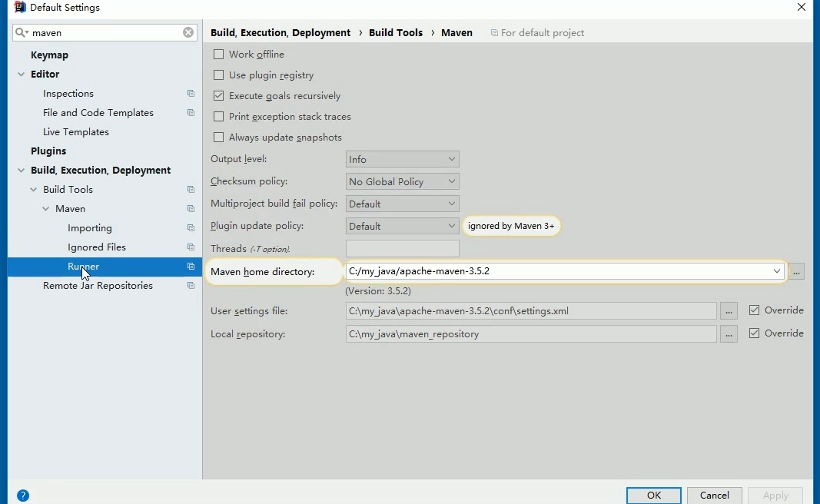
Task: Collapse the Maven tree node
Action: [x=46, y=209]
